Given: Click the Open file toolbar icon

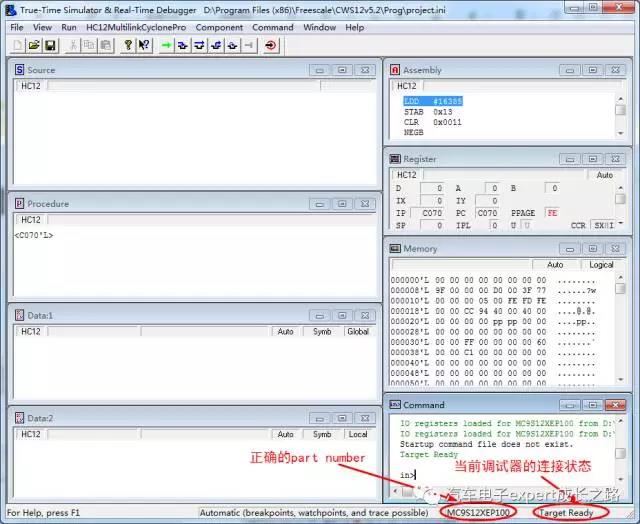Looking at the screenshot, I should click(34, 46).
